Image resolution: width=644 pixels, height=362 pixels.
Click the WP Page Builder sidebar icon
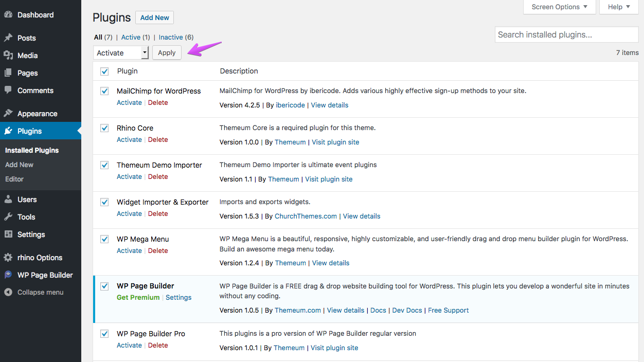pyautogui.click(x=8, y=275)
